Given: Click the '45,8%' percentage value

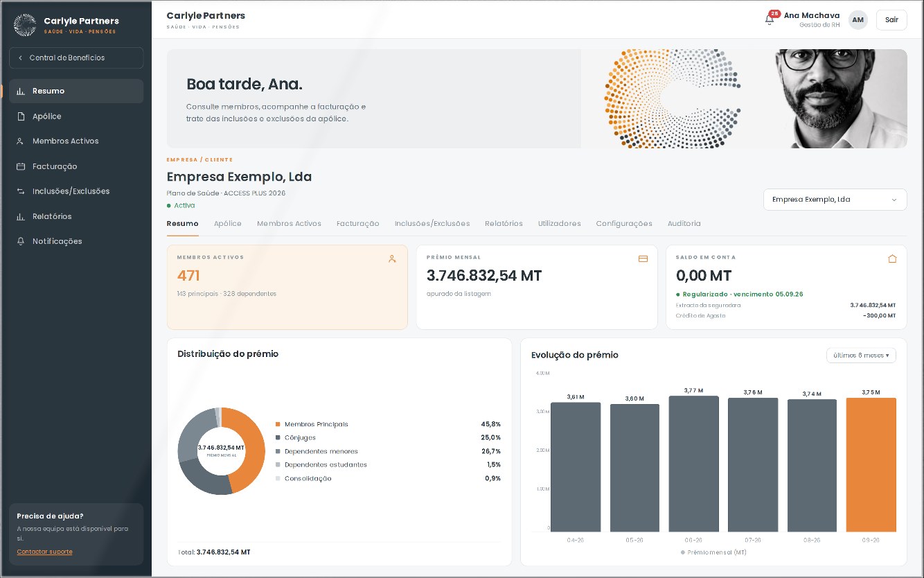Looking at the screenshot, I should click(x=490, y=424).
